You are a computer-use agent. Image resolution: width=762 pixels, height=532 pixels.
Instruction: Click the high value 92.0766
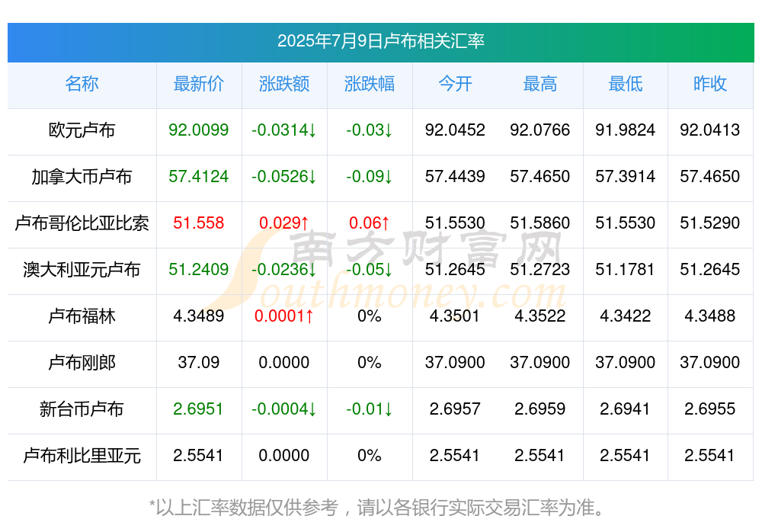point(540,130)
